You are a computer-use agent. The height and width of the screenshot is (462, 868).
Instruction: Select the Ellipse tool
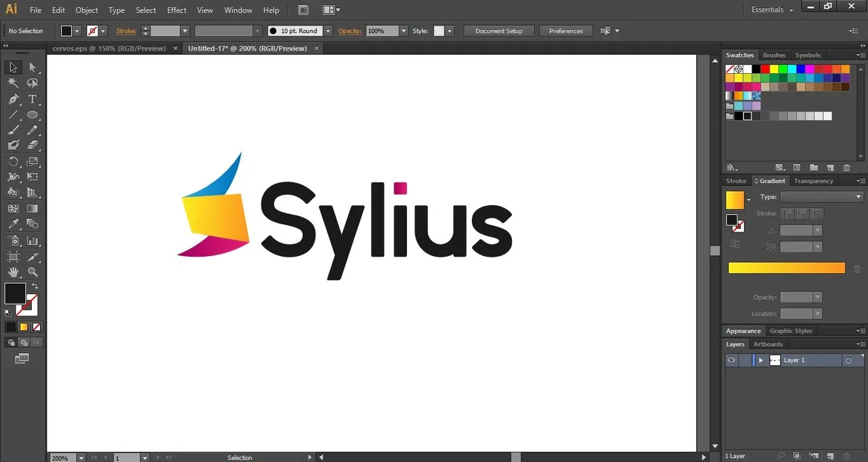click(x=33, y=114)
